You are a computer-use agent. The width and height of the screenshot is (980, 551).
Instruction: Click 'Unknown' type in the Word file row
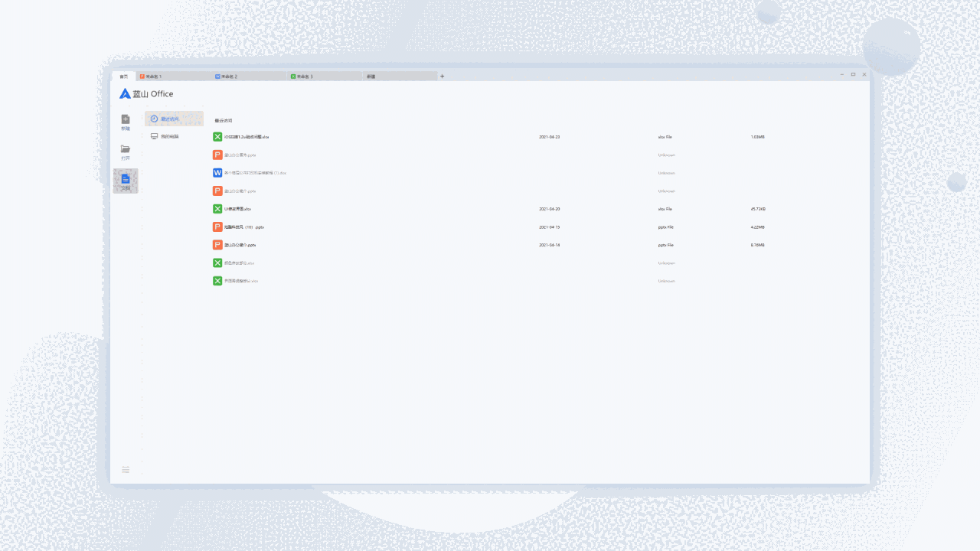[x=667, y=173]
